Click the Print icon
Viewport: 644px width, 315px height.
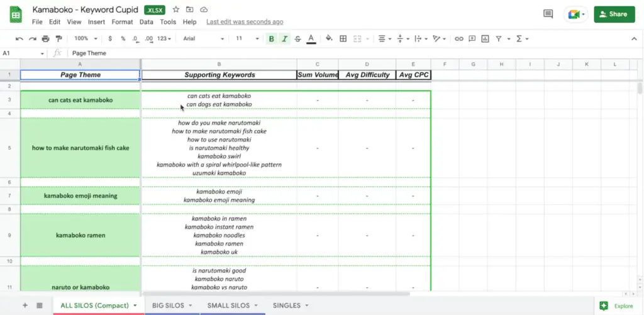pyautogui.click(x=45, y=38)
